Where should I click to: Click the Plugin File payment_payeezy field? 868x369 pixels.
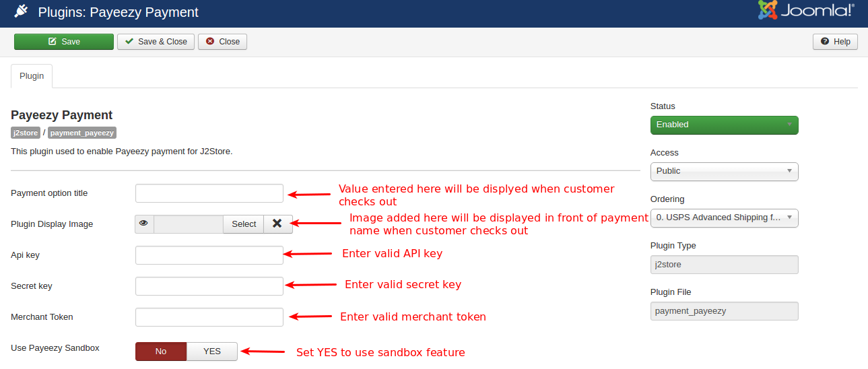click(x=725, y=311)
